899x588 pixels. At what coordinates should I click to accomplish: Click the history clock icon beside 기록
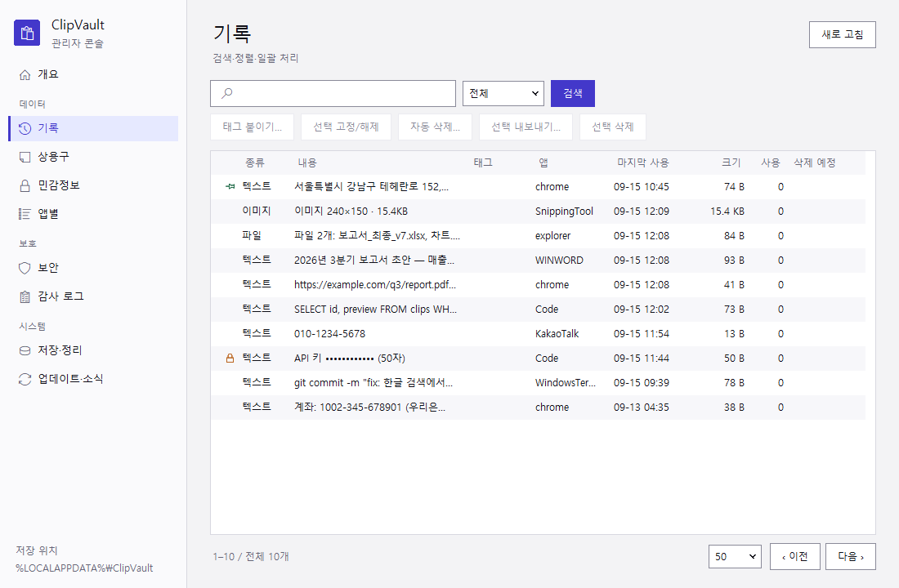pyautogui.click(x=25, y=128)
